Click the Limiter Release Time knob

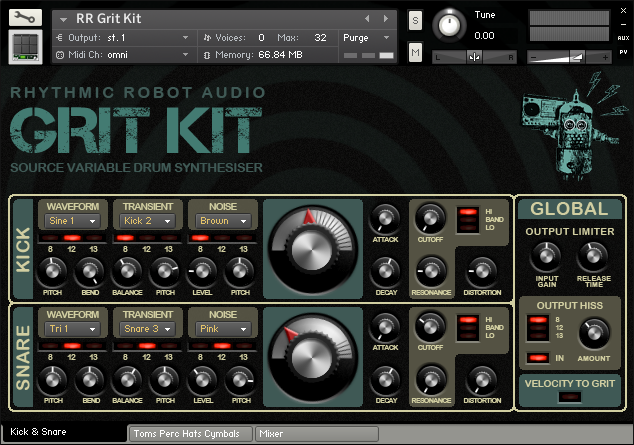(593, 256)
